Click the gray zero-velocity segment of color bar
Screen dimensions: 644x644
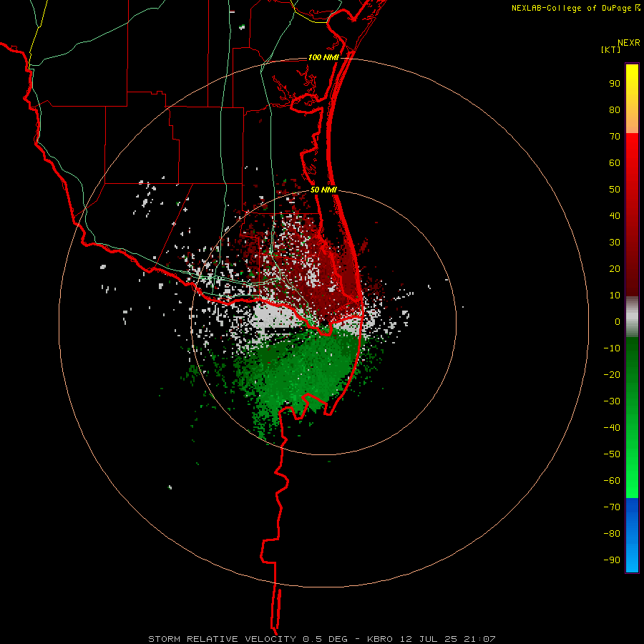click(x=632, y=317)
